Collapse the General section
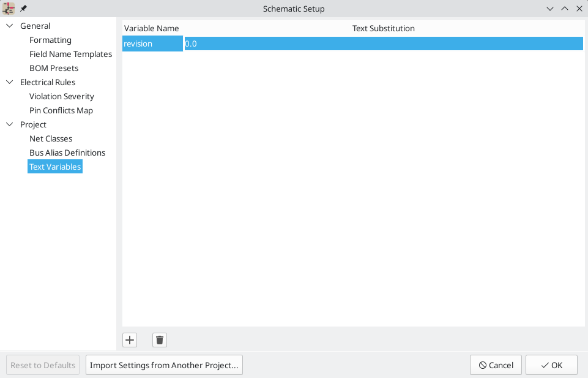 9,26
